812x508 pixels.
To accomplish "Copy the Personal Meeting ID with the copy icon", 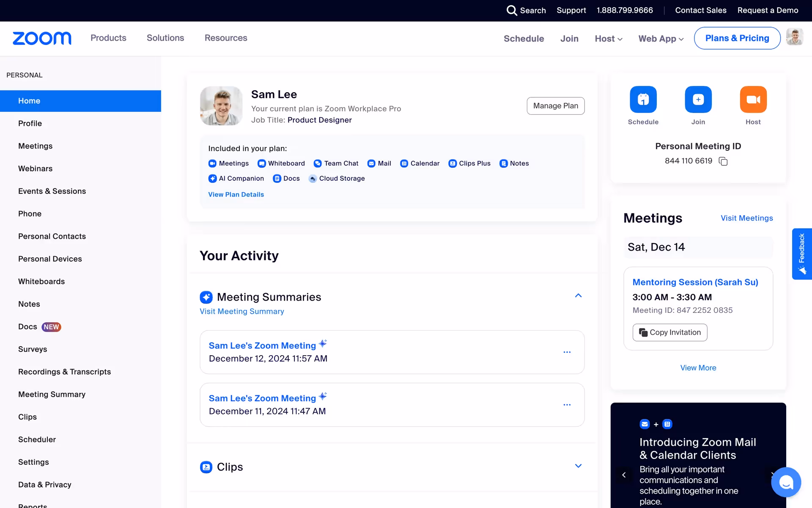I will point(723,161).
